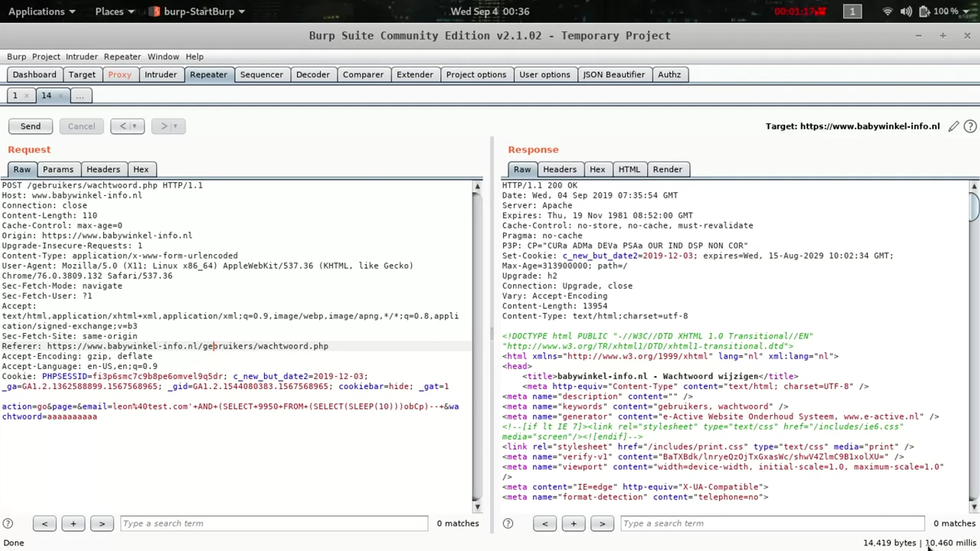
Task: Open the request Params tab
Action: pyautogui.click(x=58, y=170)
